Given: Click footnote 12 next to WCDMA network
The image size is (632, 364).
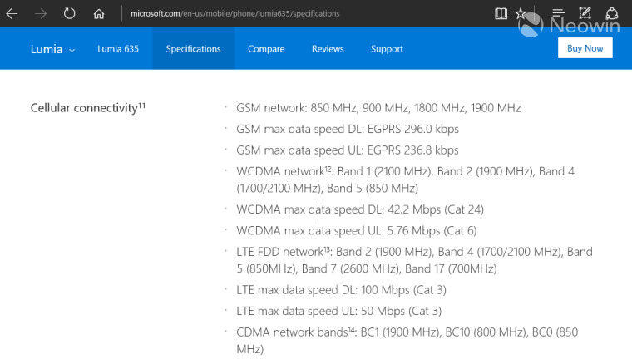Looking at the screenshot, I should point(328,169).
